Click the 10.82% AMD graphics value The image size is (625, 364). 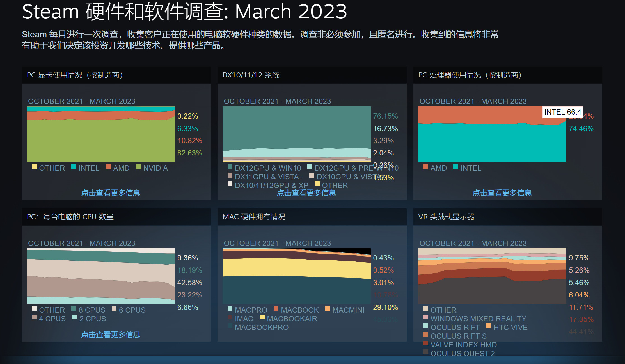point(190,141)
